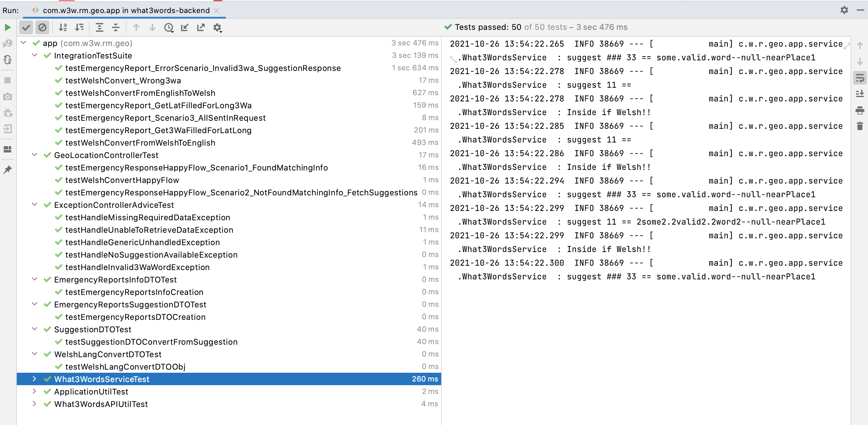Click Expand All tree icon

(100, 27)
